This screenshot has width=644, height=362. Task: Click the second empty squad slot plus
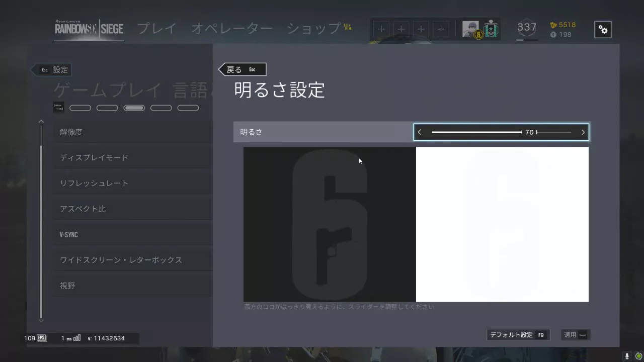coord(401,29)
